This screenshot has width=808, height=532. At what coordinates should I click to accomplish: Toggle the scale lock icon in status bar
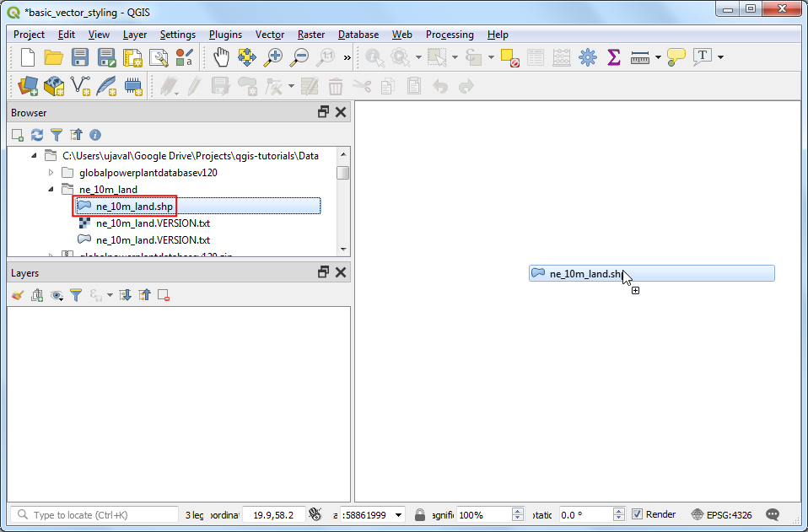(420, 514)
